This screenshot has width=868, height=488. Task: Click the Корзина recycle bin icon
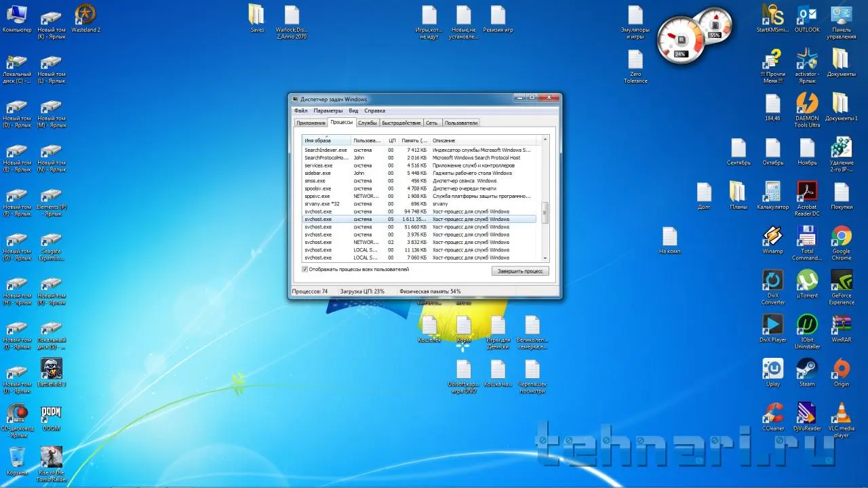[17, 457]
